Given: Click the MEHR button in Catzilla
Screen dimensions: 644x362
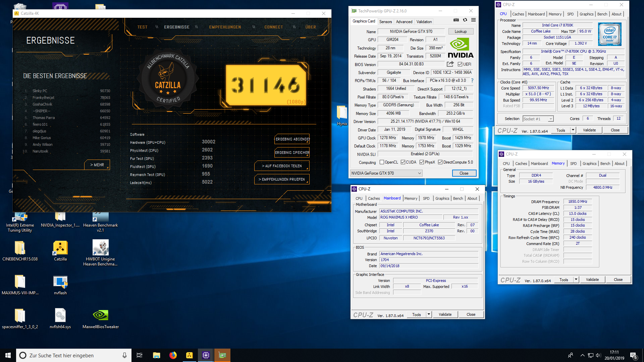Looking at the screenshot, I should tap(97, 165).
